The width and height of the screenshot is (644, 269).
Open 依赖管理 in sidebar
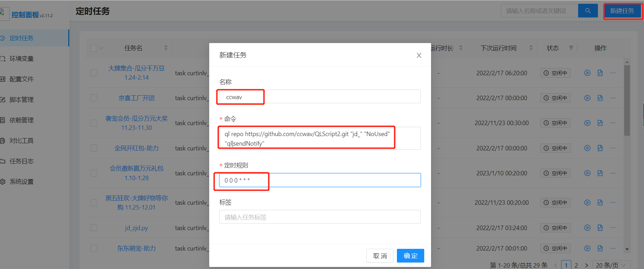point(34,120)
